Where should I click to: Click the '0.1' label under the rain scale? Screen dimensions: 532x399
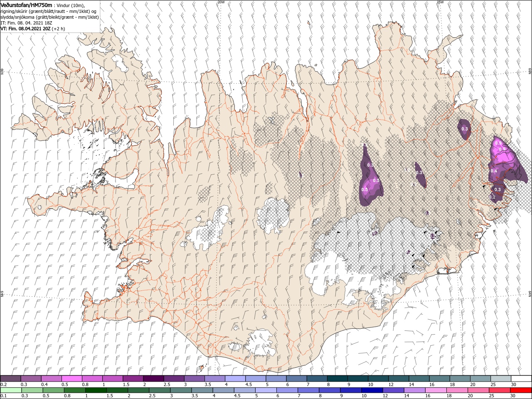[x=3, y=396]
